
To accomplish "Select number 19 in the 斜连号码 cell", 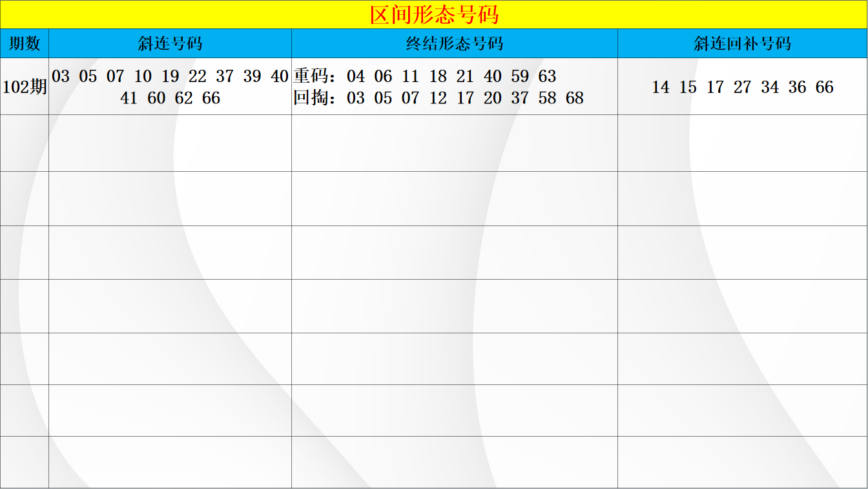I will 170,76.
